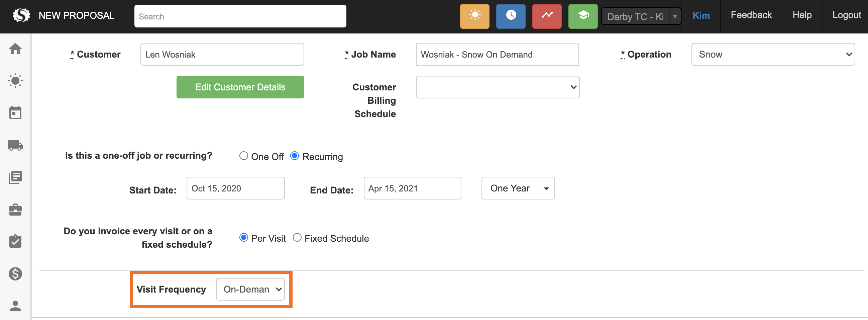868x320 pixels.
Task: Open the red trend-line chart button
Action: coord(547,16)
